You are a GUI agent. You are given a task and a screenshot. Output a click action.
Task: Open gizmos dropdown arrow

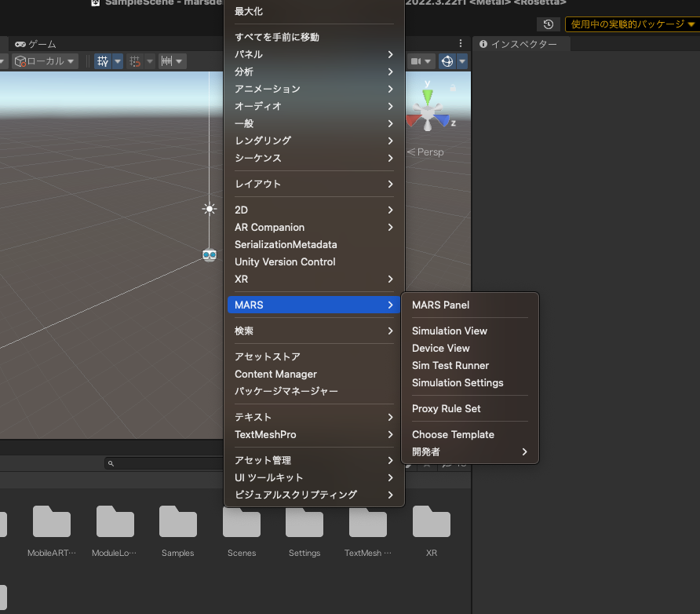pyautogui.click(x=462, y=61)
